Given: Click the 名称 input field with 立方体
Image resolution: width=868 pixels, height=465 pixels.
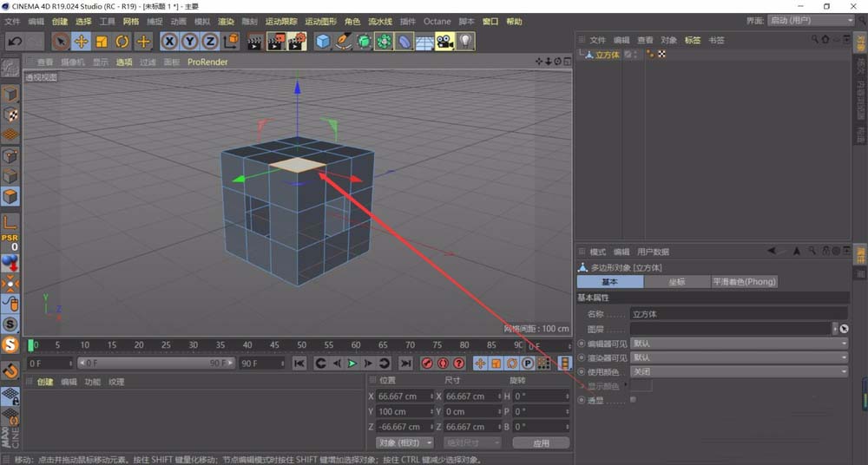Looking at the screenshot, I should (739, 314).
